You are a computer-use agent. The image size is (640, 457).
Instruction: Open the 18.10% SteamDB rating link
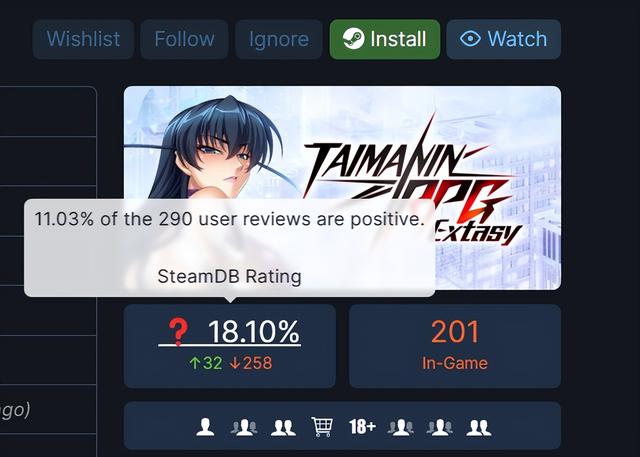pos(230,332)
